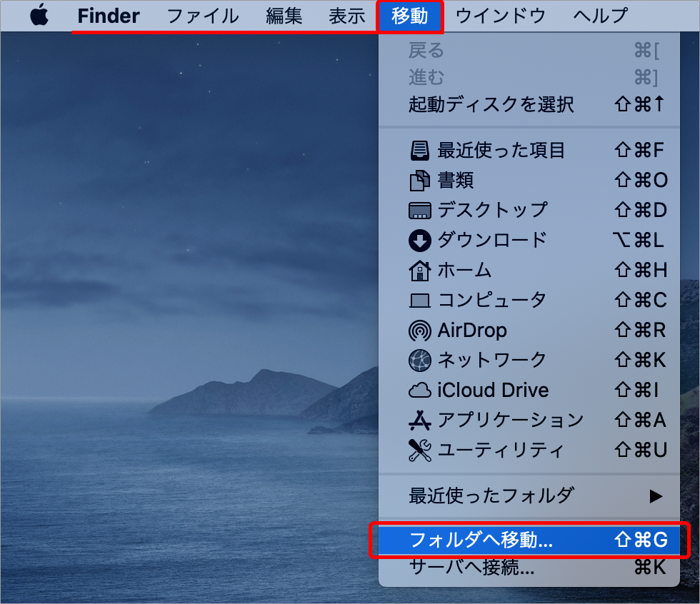Select the iCloud Drive cloud icon

[x=420, y=391]
